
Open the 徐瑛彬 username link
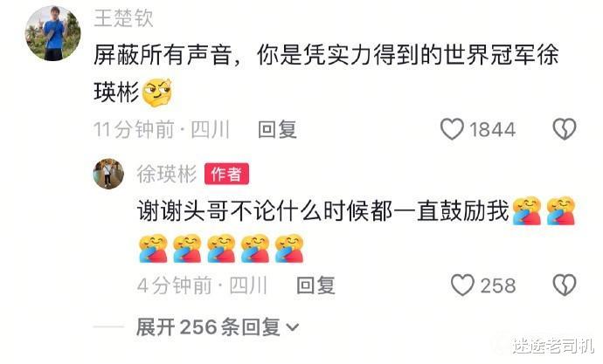pos(167,174)
